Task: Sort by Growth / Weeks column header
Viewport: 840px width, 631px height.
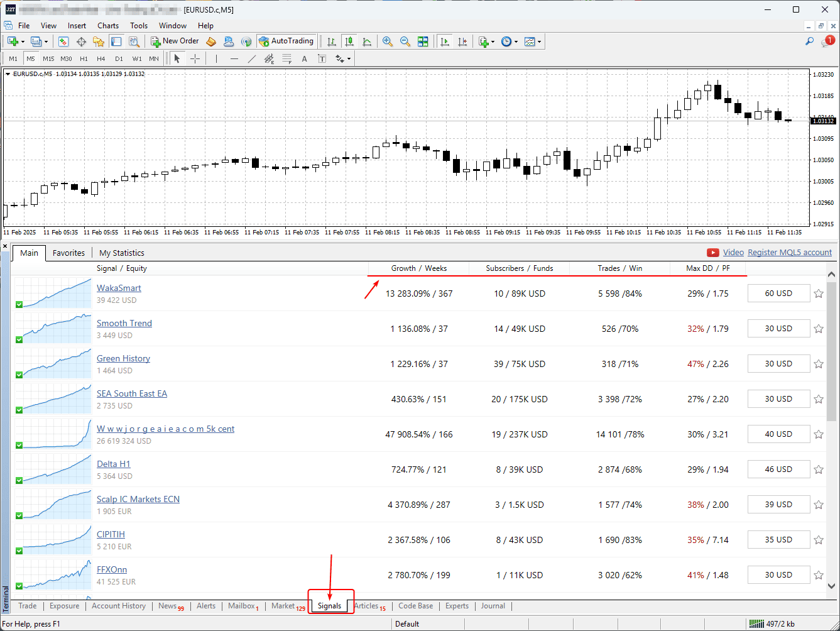Action: [419, 268]
